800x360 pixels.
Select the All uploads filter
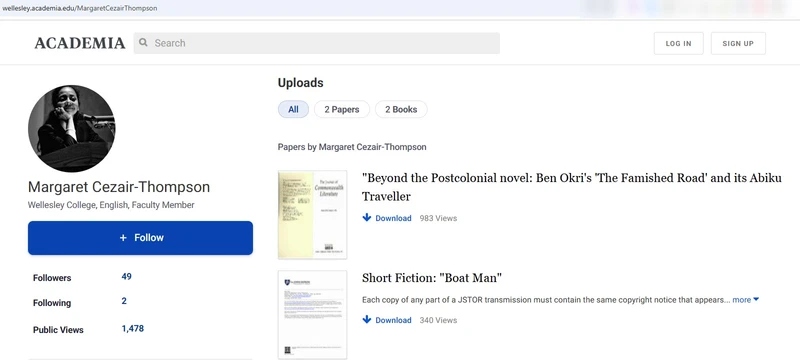(293, 109)
